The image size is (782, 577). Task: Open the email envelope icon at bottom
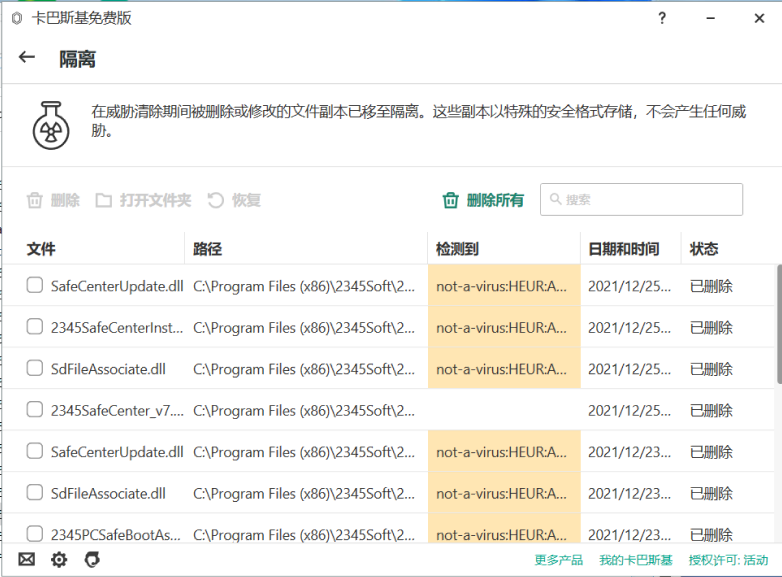click(26, 560)
